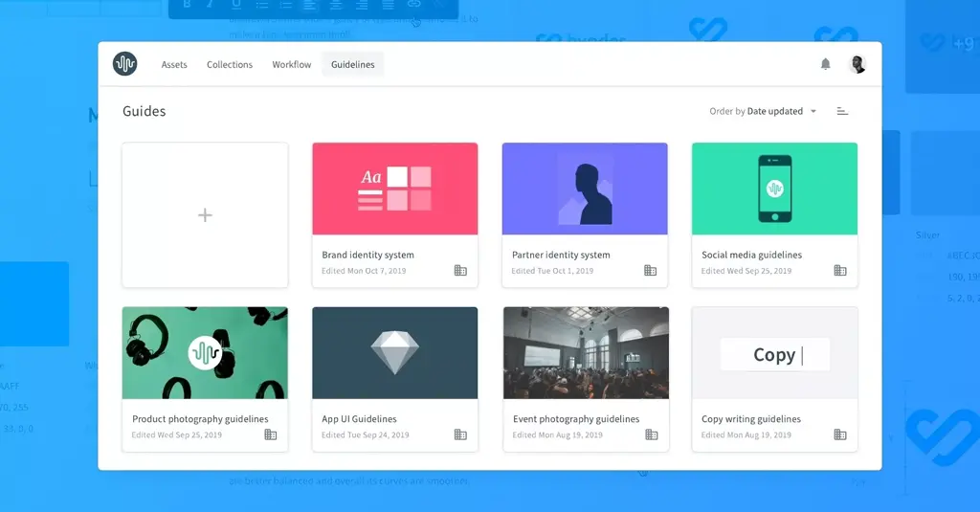Open the Collections tab

click(230, 65)
